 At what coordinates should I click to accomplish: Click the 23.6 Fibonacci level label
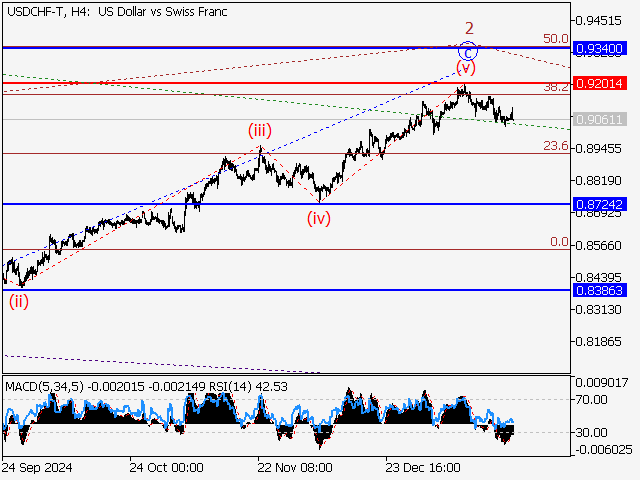click(x=555, y=146)
